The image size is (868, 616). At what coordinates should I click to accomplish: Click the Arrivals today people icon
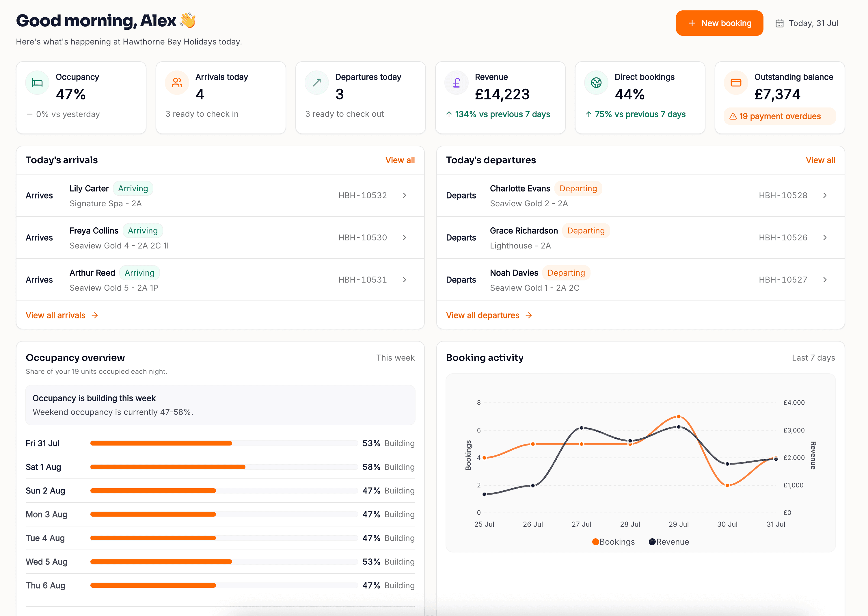pyautogui.click(x=177, y=83)
